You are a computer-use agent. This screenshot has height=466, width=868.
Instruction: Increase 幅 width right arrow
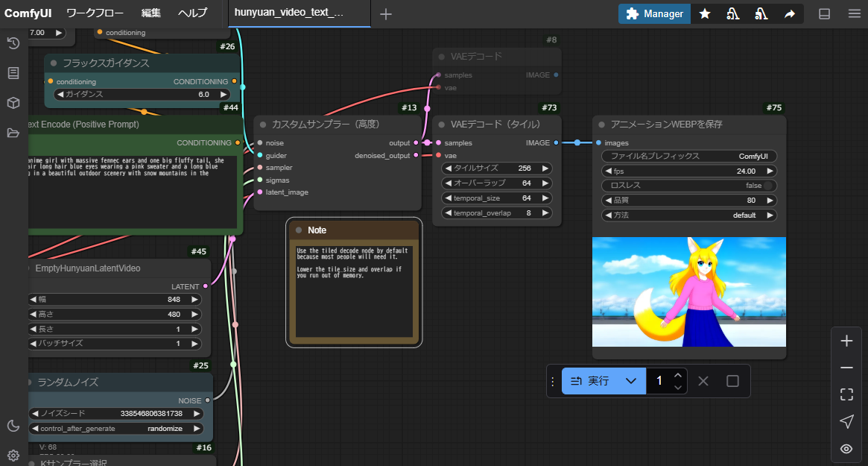tap(195, 299)
